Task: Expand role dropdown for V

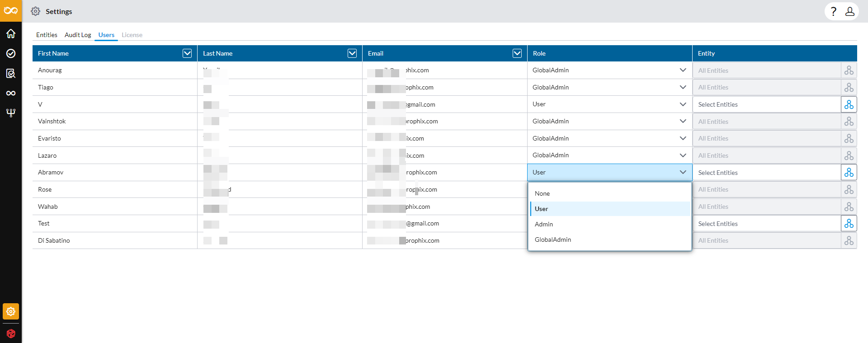Action: click(683, 104)
